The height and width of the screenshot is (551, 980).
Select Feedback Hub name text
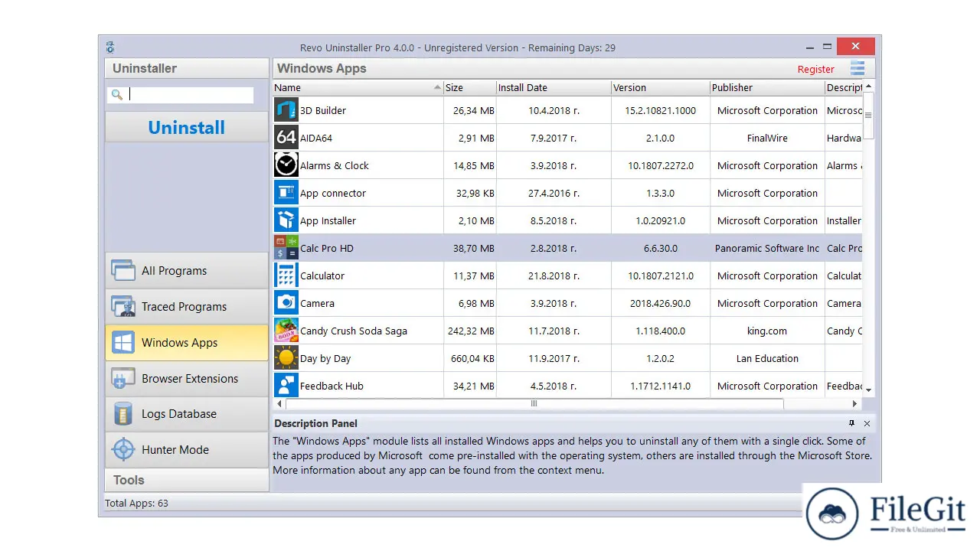click(332, 386)
